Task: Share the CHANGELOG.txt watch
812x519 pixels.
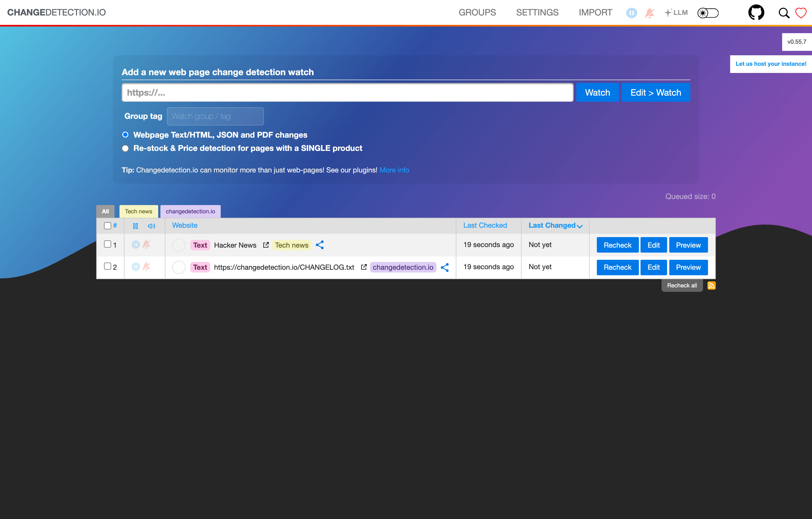Action: [445, 267]
